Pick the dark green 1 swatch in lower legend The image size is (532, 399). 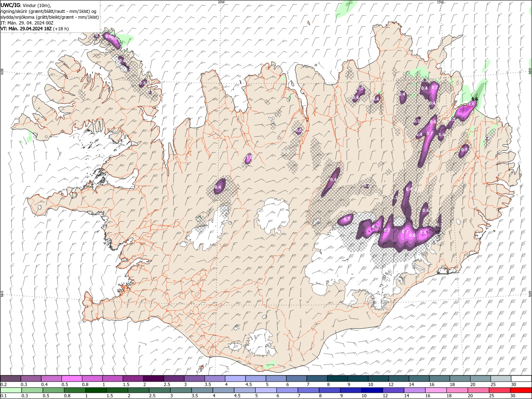(96, 390)
